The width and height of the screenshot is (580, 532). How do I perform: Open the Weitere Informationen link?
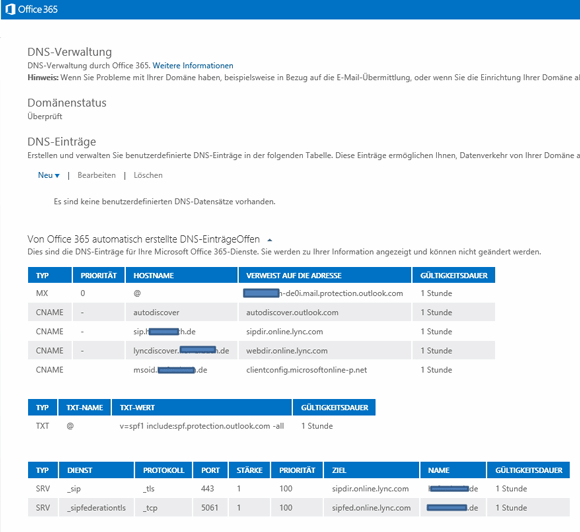click(193, 65)
